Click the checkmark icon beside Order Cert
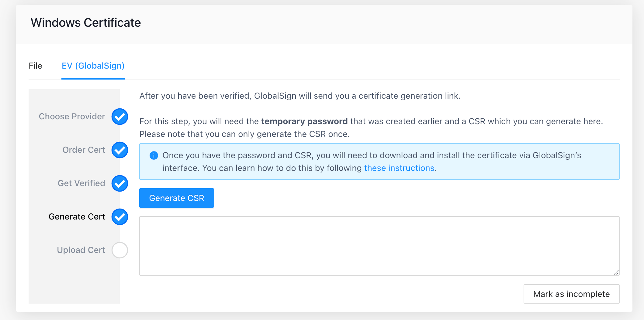The image size is (644, 320). click(120, 150)
